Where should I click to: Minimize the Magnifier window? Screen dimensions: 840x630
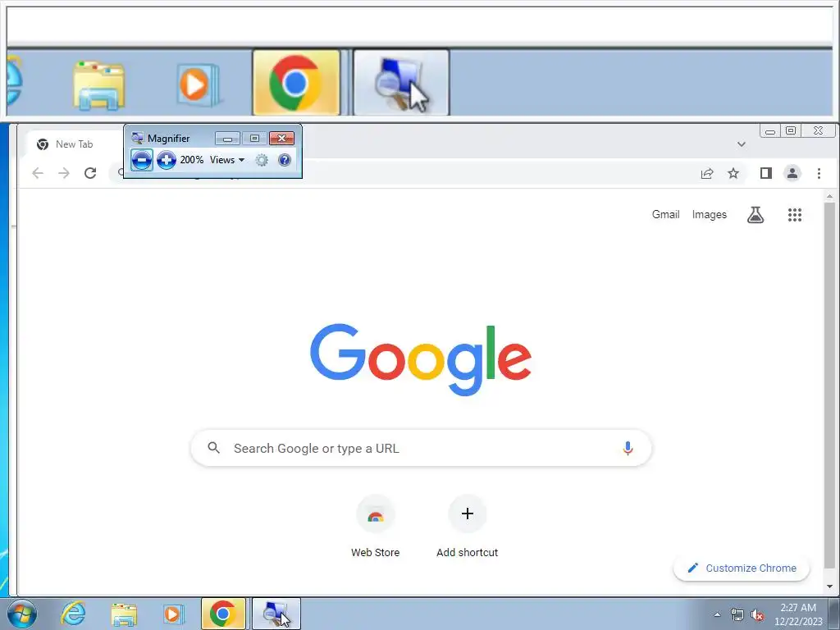(x=227, y=138)
